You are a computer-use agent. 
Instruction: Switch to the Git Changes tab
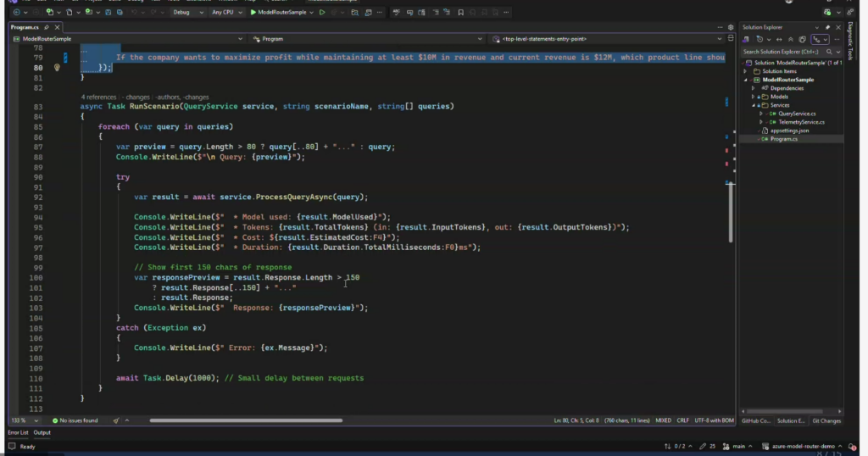coord(826,420)
